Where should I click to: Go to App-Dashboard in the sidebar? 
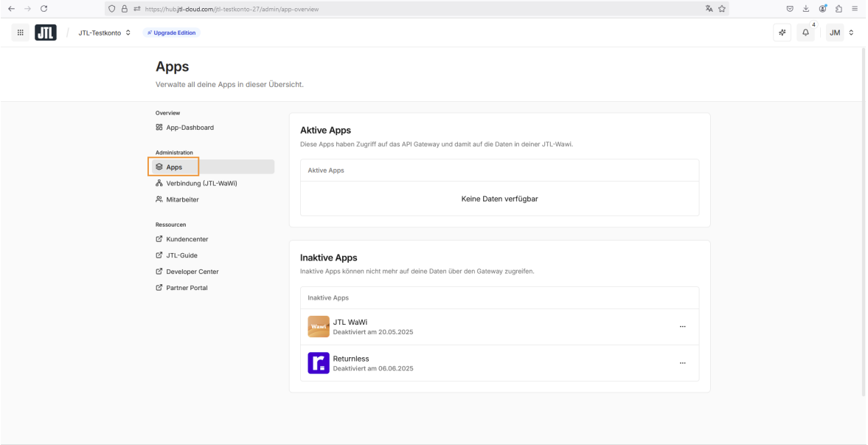coord(185,128)
